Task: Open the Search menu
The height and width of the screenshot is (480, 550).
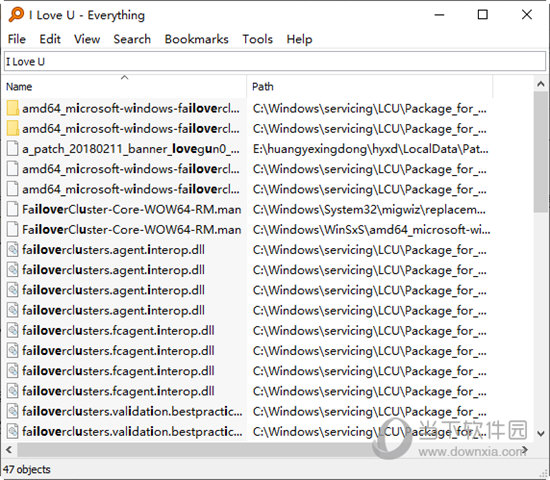Action: click(132, 39)
